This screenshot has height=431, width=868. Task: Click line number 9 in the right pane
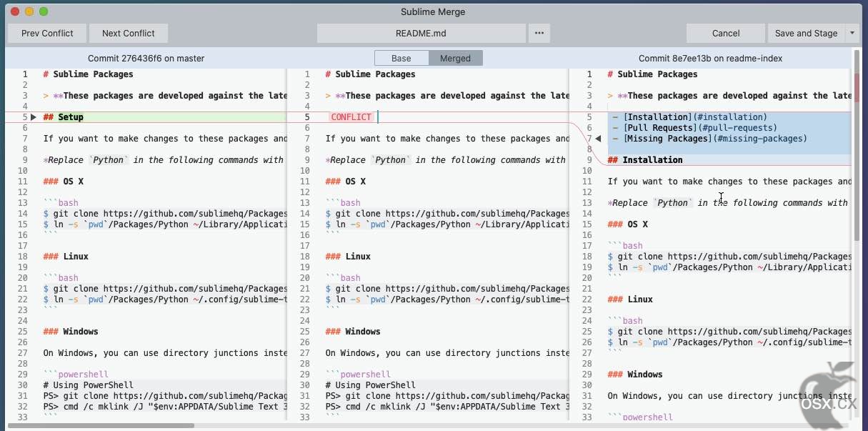(589, 159)
